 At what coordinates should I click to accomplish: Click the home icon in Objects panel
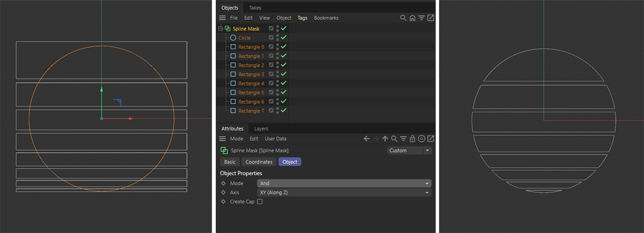412,18
